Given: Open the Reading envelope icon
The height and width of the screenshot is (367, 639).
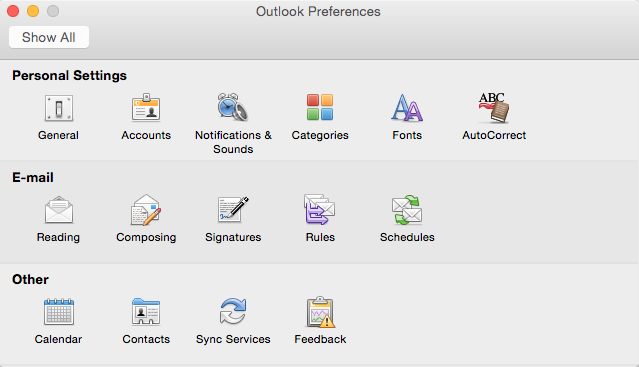Looking at the screenshot, I should 59,210.
